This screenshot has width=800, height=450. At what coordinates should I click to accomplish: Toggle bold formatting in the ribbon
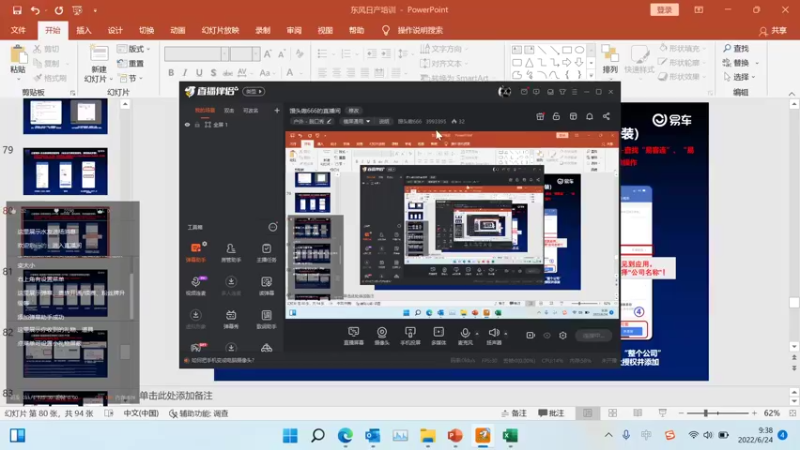(171, 73)
